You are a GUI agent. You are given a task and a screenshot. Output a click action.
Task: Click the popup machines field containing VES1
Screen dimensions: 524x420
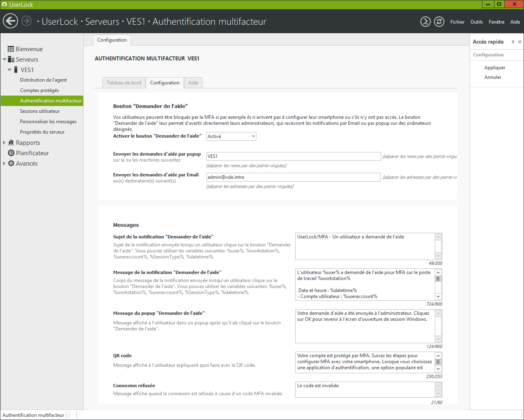[x=294, y=156]
